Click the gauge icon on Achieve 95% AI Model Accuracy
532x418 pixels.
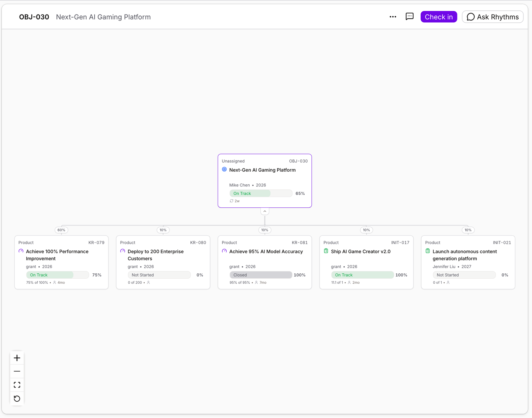[x=224, y=251]
